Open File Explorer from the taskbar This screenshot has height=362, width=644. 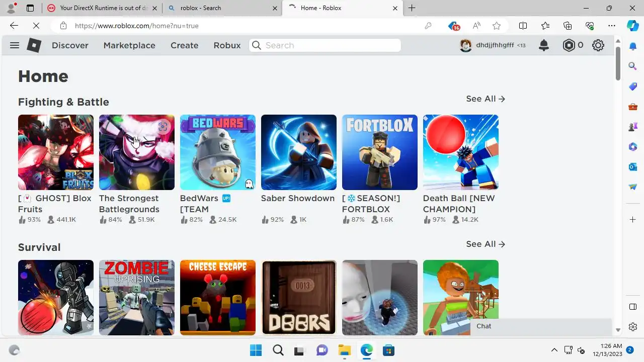344,350
